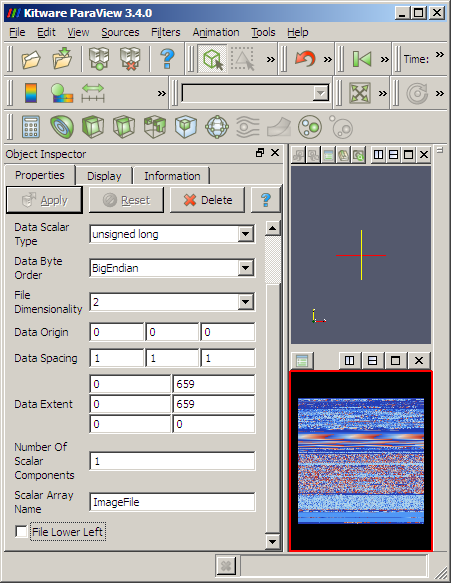The height and width of the screenshot is (583, 451).
Task: Maximize the 3D view frame
Action: pyautogui.click(x=409, y=154)
